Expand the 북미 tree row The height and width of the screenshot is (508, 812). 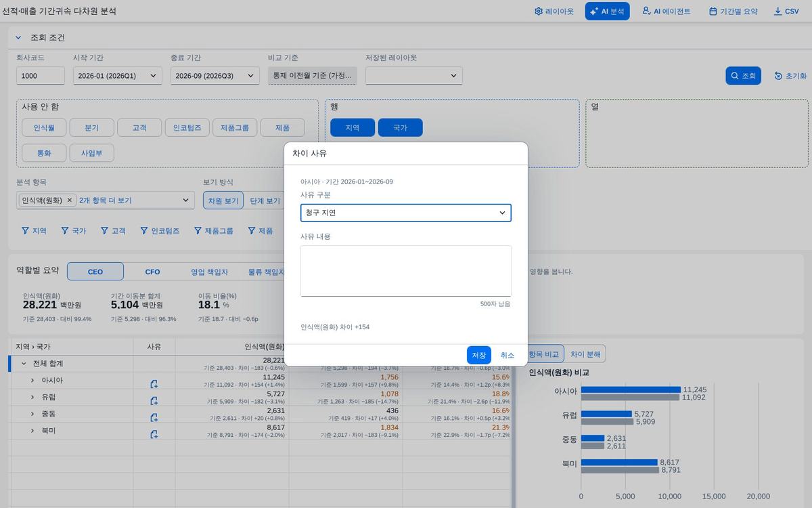coord(32,430)
